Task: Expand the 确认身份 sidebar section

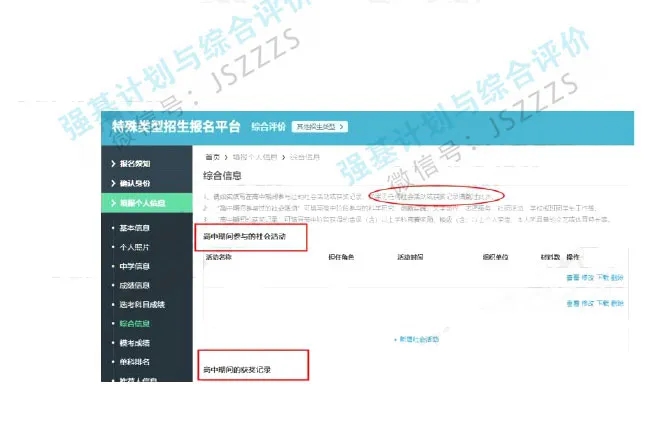Action: [x=139, y=183]
